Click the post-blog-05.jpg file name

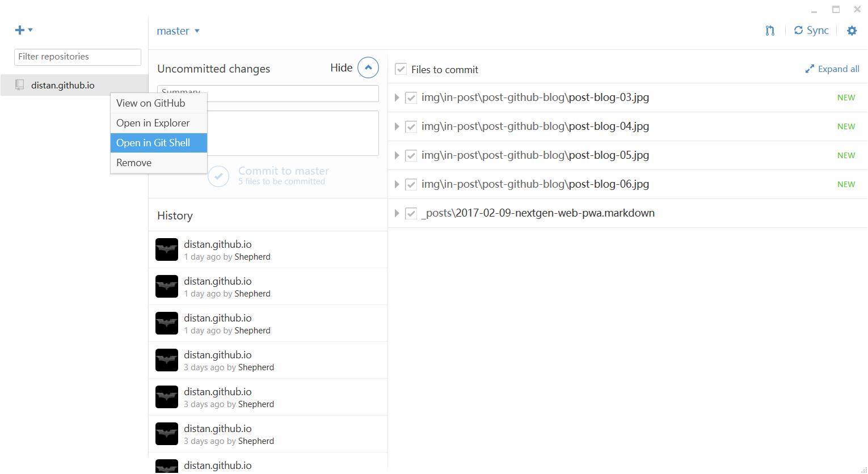(535, 155)
